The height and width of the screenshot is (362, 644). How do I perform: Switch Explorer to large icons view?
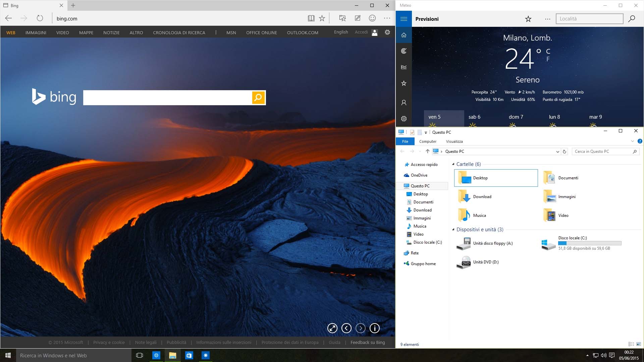coord(638,344)
